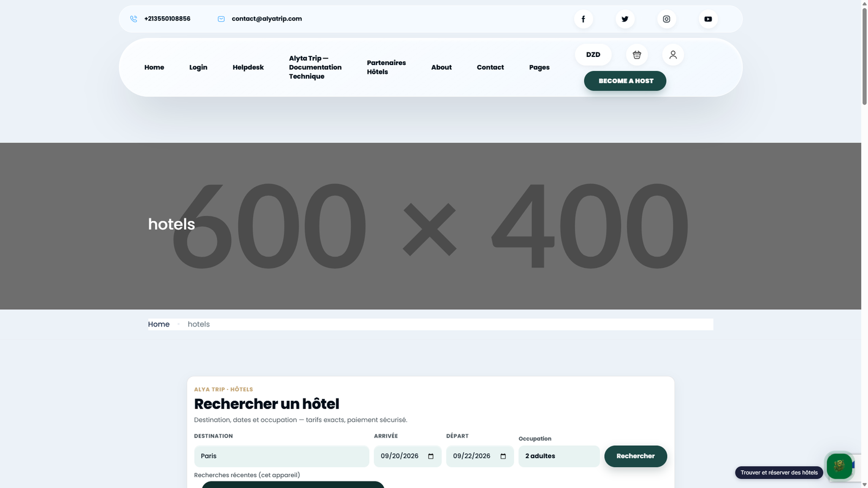Click the Destination field containing Paris
Screen dimensions: 868x488
point(282,457)
